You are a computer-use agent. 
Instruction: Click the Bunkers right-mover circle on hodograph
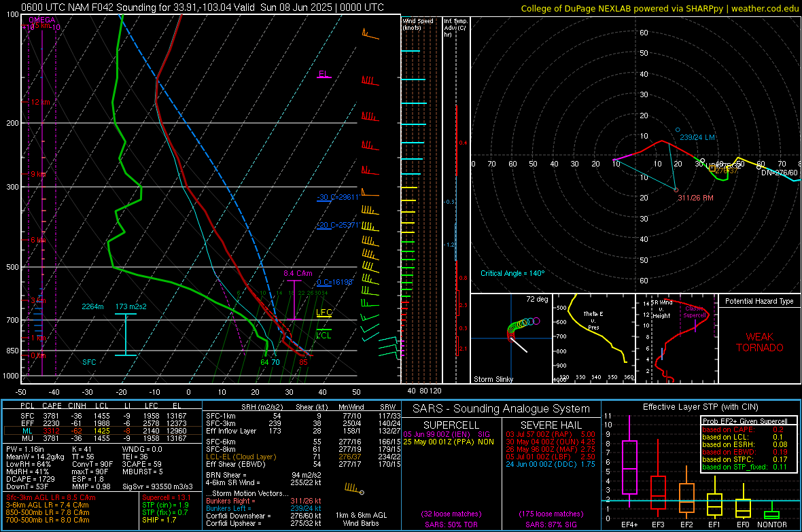(x=676, y=190)
